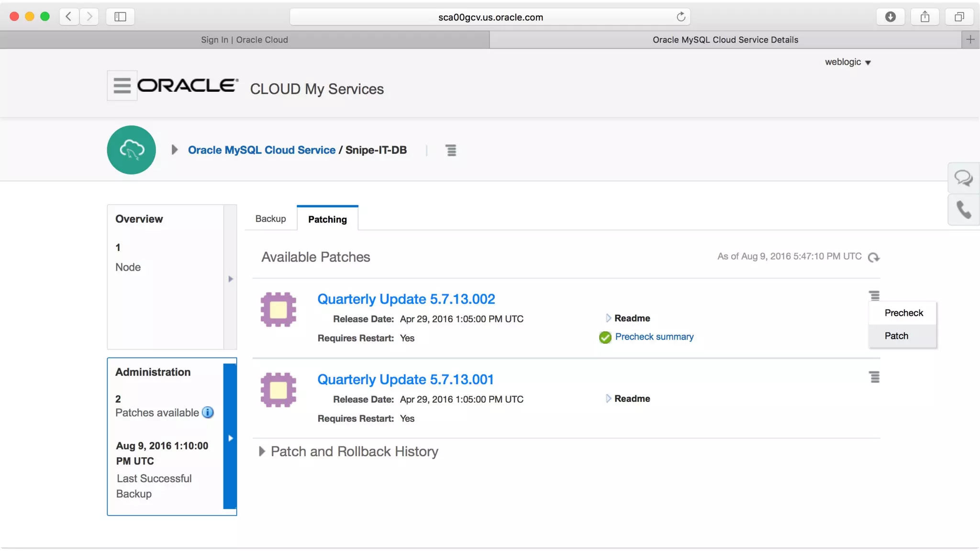This screenshot has height=551, width=980.
Task: Choose Precheck in the popup menu
Action: [903, 313]
